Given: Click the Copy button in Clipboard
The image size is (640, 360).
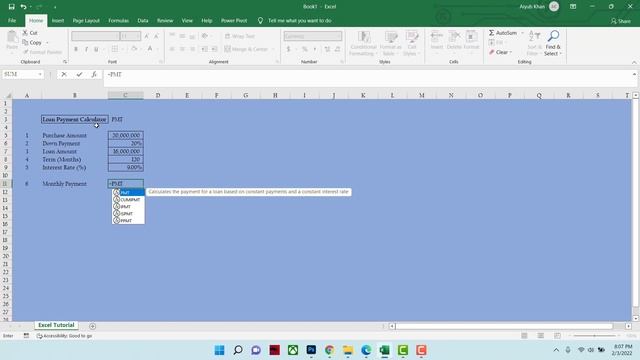Looking at the screenshot, I should click(32, 42).
